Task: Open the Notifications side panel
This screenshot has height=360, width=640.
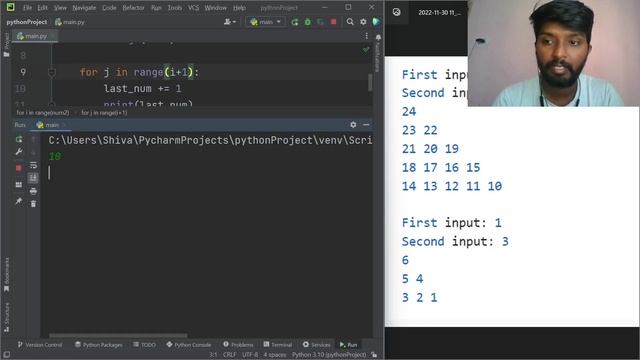Action: pos(378,52)
